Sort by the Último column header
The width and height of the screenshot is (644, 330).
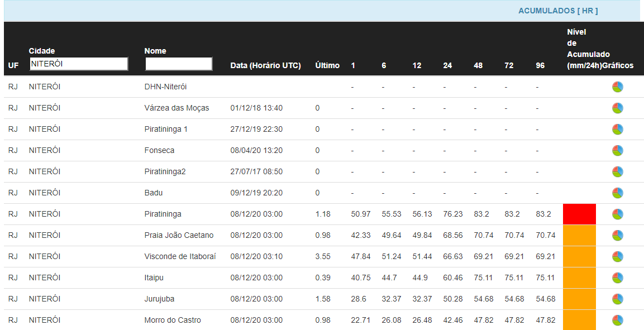tap(327, 66)
